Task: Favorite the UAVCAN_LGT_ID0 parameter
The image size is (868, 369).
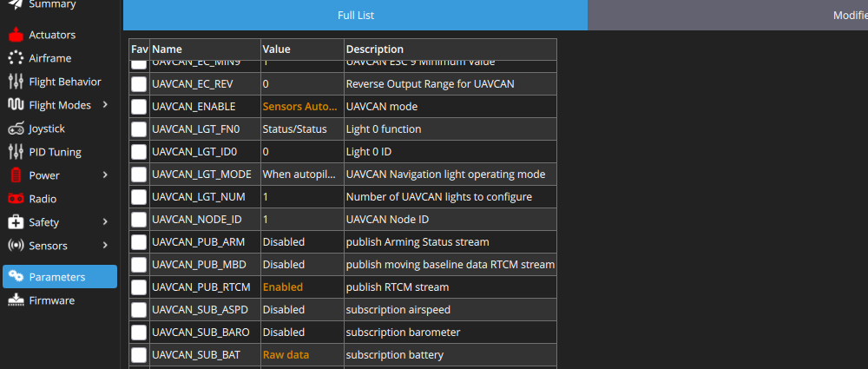Action: click(x=139, y=152)
